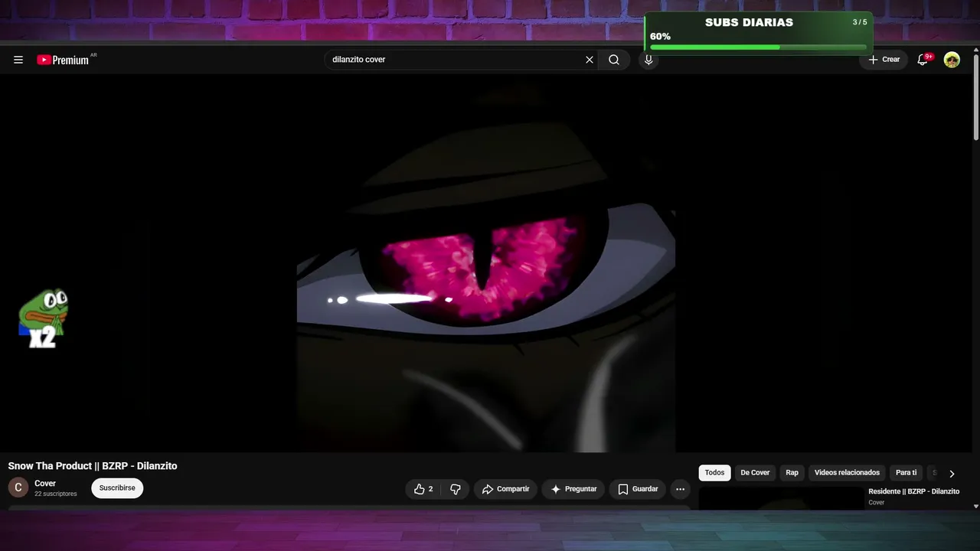Screen dimensions: 980x551
Task: Subscribe using the Suscribirse button
Action: click(x=117, y=488)
